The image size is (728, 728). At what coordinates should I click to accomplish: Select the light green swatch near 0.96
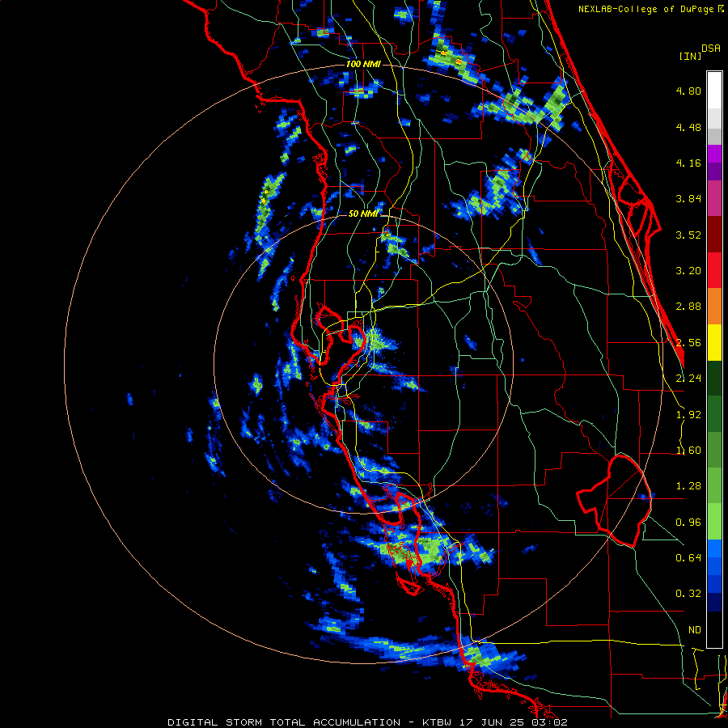[x=714, y=522]
